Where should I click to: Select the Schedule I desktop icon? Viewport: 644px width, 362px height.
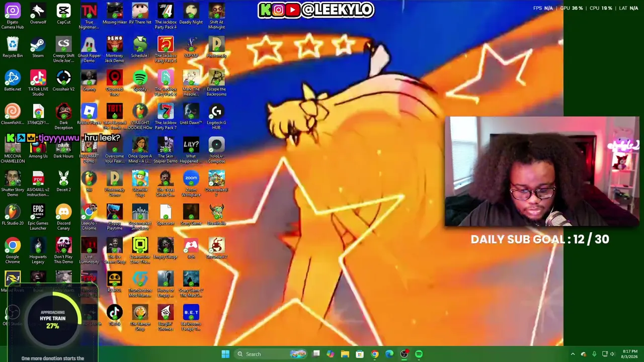[x=140, y=47]
